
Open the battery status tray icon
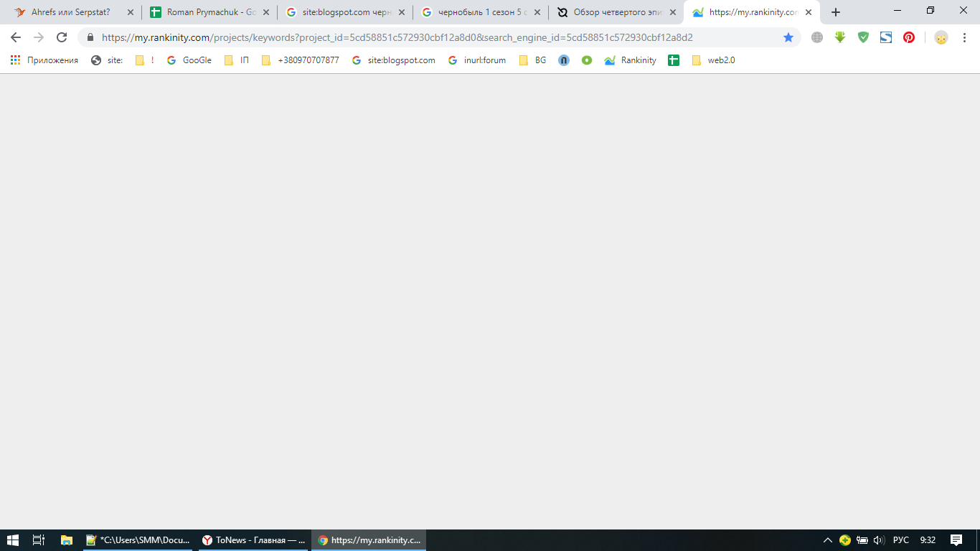pos(862,540)
